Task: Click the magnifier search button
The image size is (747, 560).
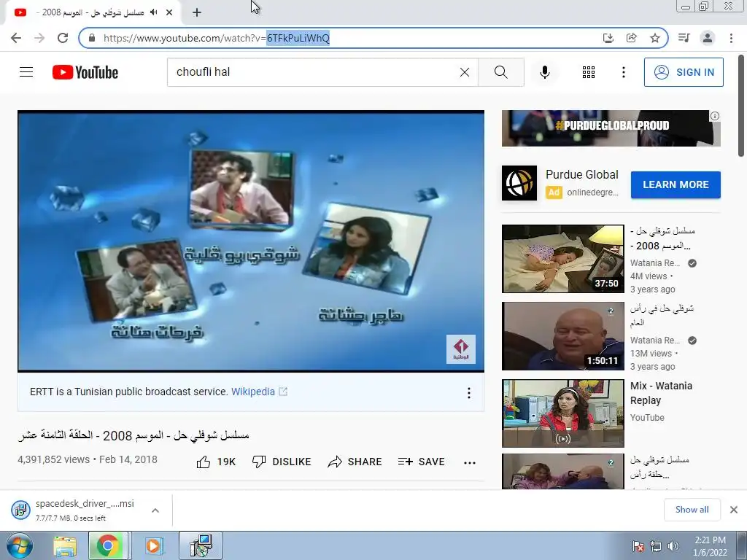Action: pos(500,72)
